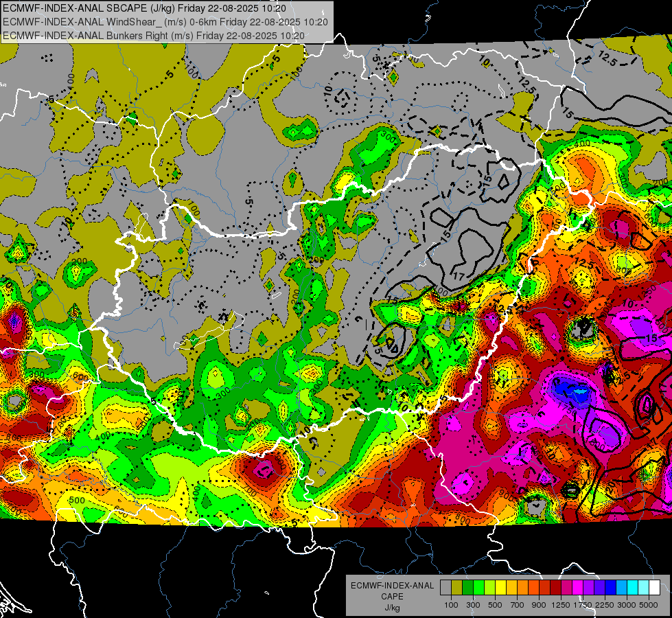Select the pink-magenta swatch starting at 1250
Image resolution: width=672 pixels, height=618 pixels.
coord(566,587)
